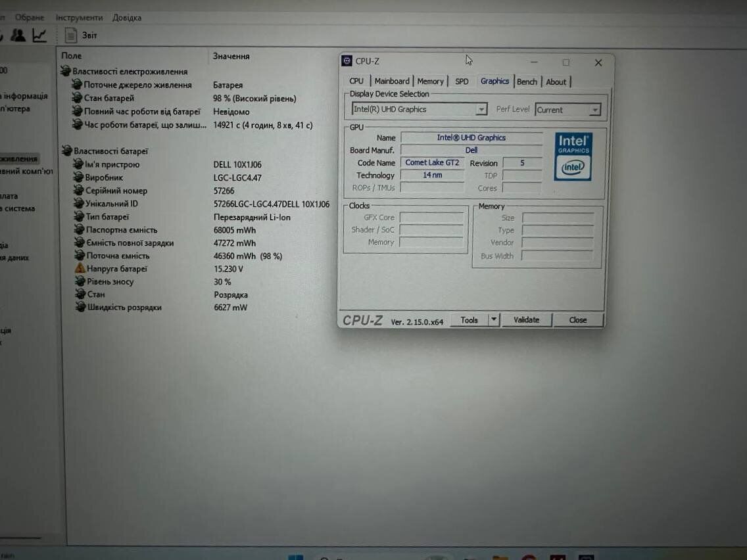The image size is (747, 560).
Task: Click the users icon in AIDA64 toolbar
Action: [x=18, y=35]
